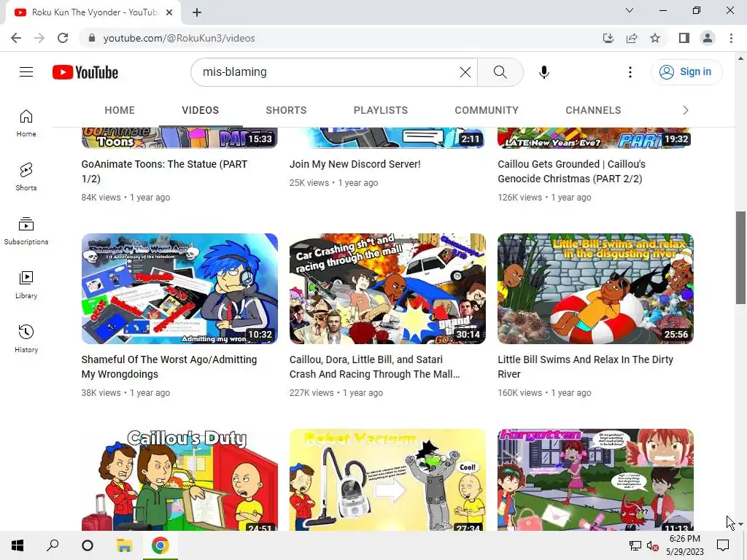Open Join My New Discord Server! title
Image resolution: width=747 pixels, height=560 pixels.
click(x=355, y=164)
